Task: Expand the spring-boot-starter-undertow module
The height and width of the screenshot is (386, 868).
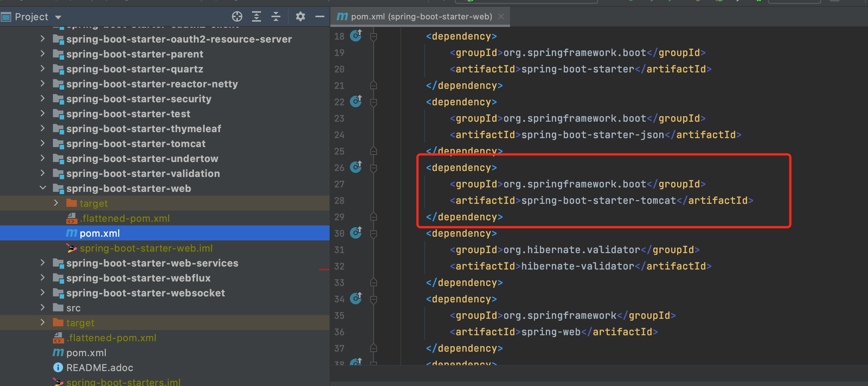Action: pos(43,158)
